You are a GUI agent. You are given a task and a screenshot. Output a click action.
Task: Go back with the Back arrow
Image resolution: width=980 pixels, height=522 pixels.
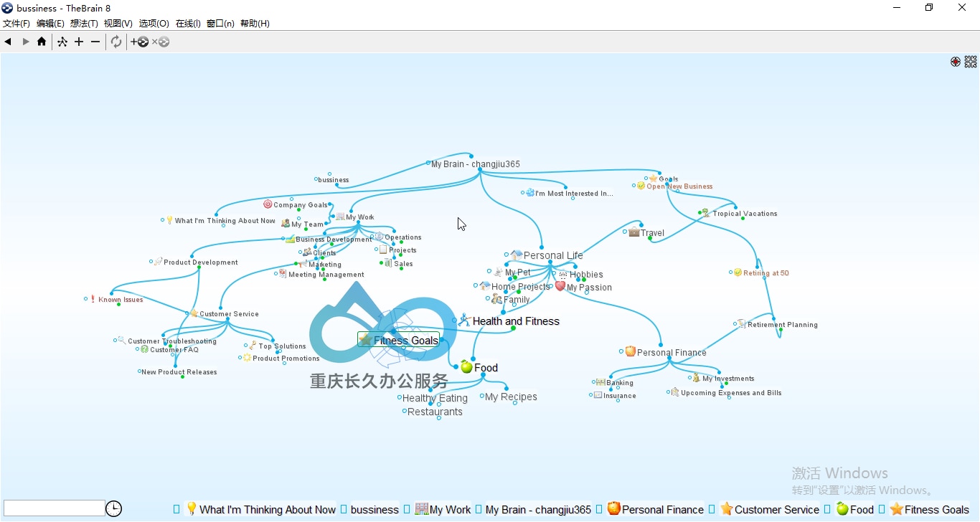tap(8, 42)
